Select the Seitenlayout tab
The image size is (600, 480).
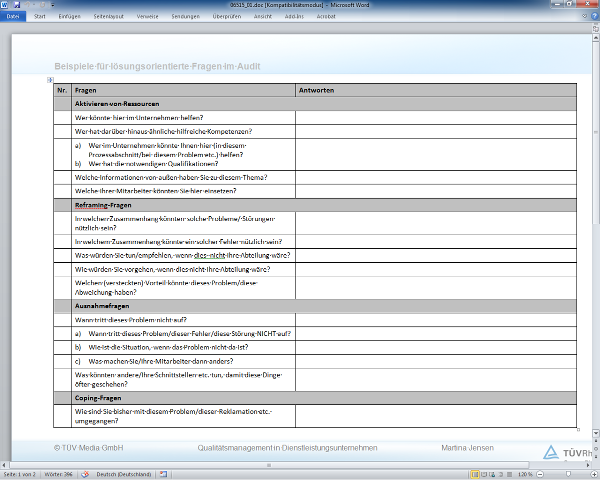click(x=107, y=16)
